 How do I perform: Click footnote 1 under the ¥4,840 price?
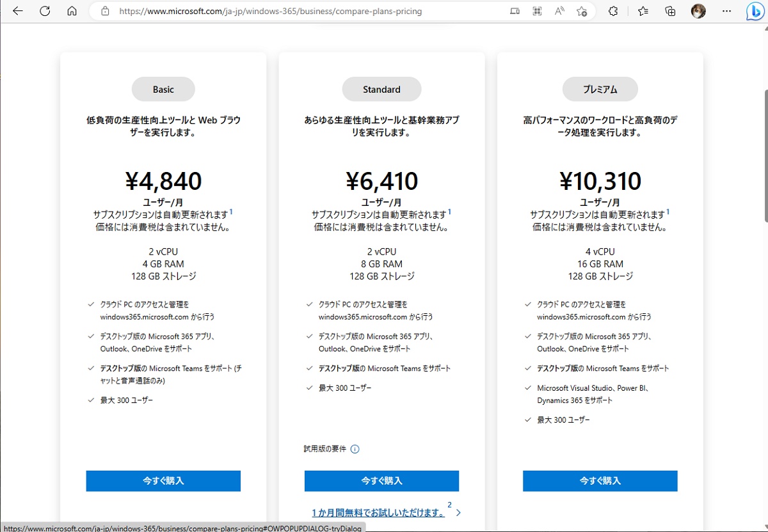231,212
